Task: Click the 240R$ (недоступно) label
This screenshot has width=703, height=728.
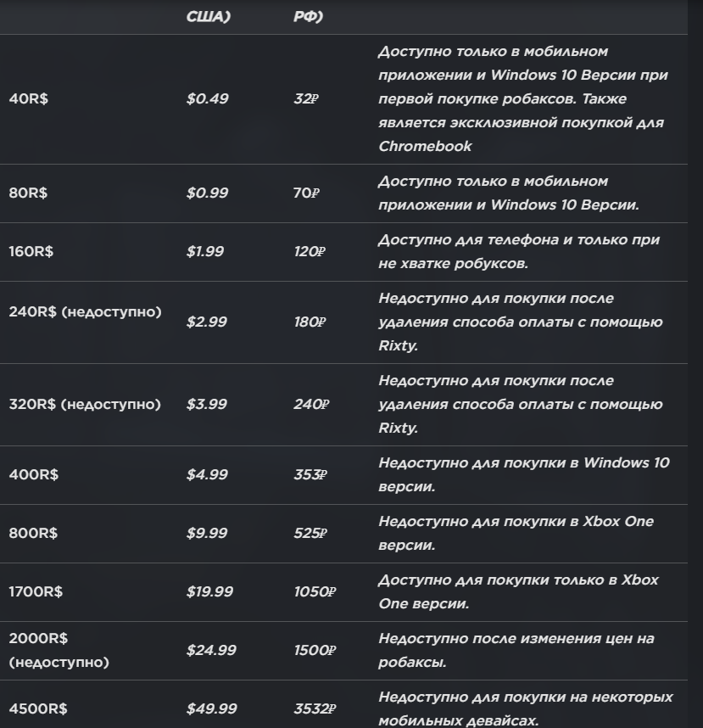Action: click(x=85, y=311)
